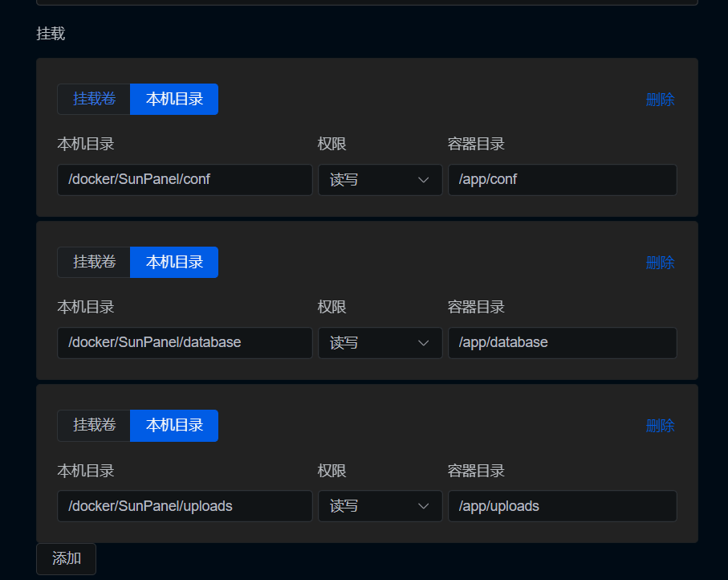Viewport: 728px width, 580px height.
Task: Open 读写 permission dropdown for /app/uploads
Action: point(380,506)
